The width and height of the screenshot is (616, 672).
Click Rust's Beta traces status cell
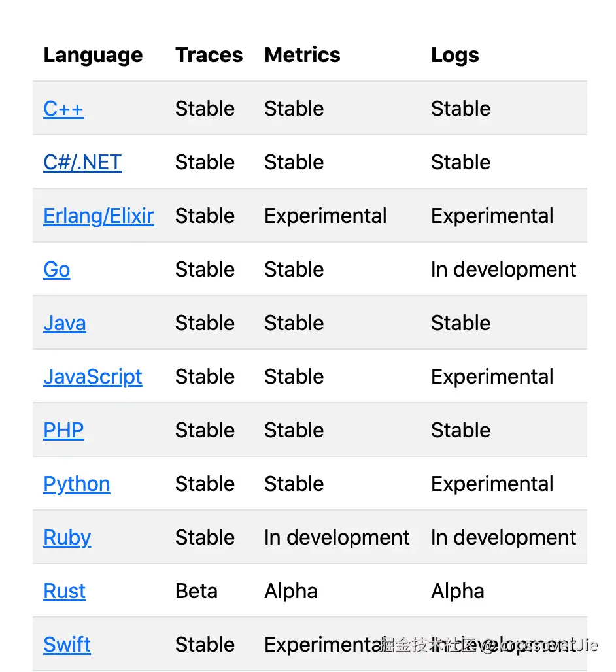pyautogui.click(x=196, y=591)
